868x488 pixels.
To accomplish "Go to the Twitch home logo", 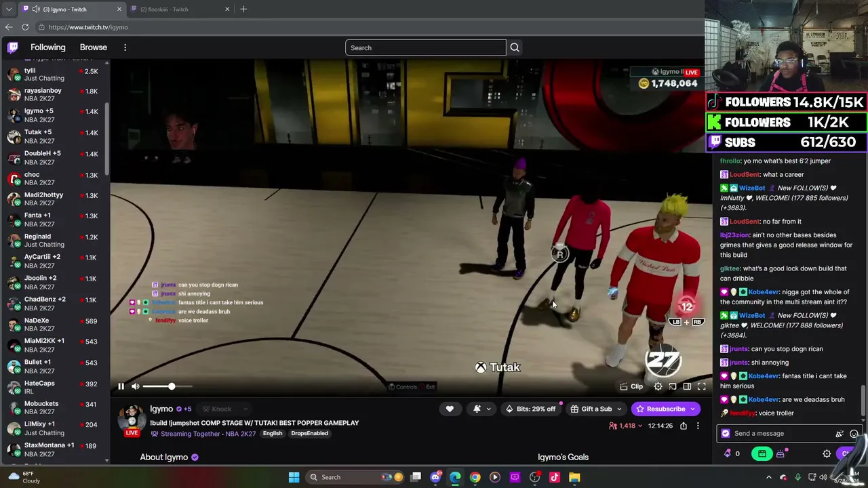I will coord(13,47).
